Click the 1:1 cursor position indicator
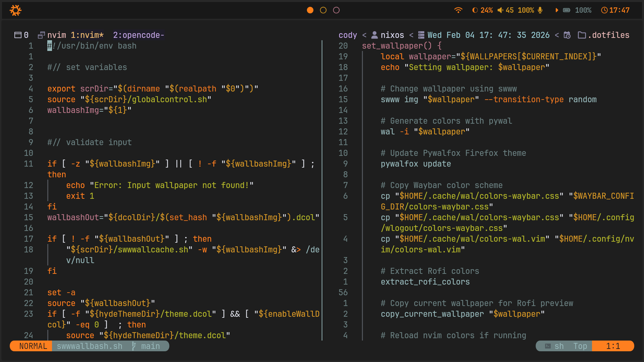 pos(613,346)
